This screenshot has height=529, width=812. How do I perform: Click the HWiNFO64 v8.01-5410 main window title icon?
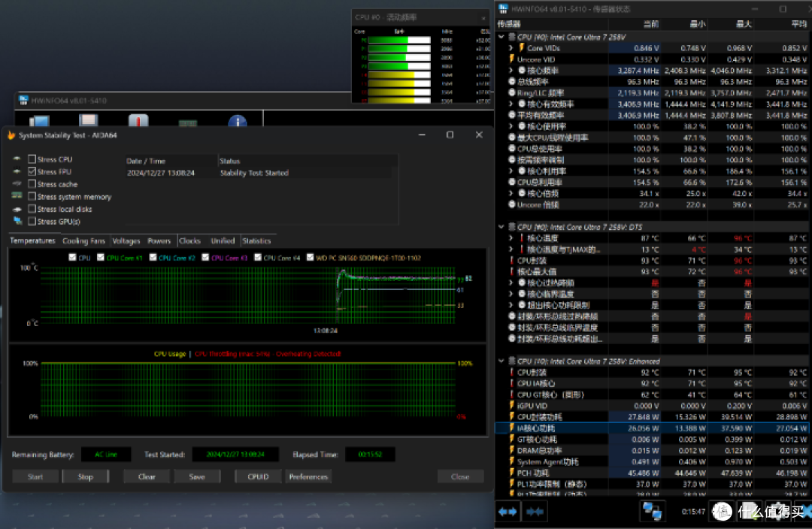point(23,100)
